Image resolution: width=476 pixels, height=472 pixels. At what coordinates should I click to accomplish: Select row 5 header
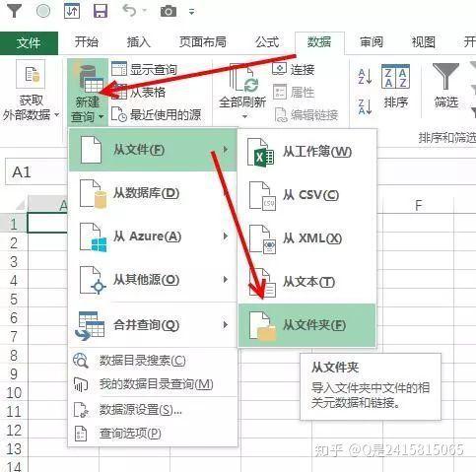pos(14,300)
